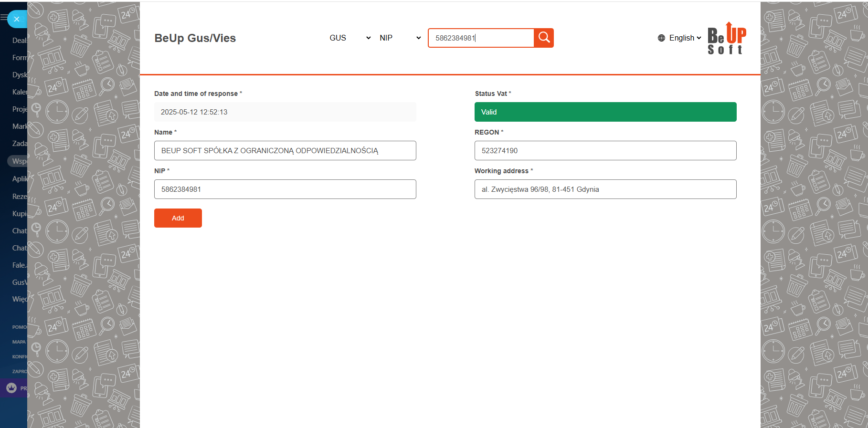Click the search field containing 5862384981
868x428 pixels.
(x=481, y=38)
